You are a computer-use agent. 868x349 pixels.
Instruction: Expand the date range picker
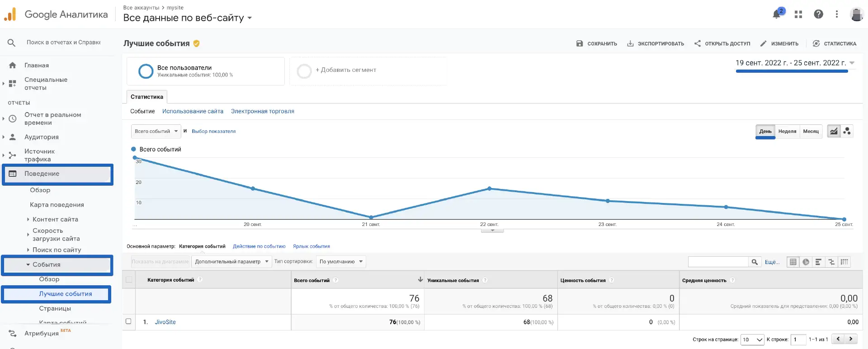pos(795,63)
